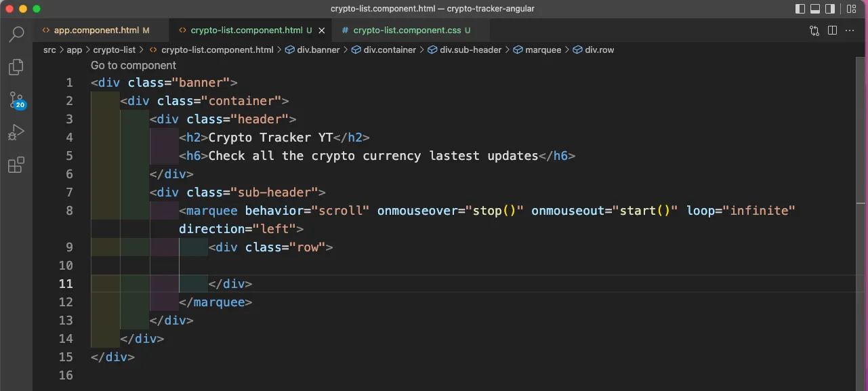Toggle secondary side bar layout icon
Viewport: 868px width, 391px height.
(x=830, y=9)
